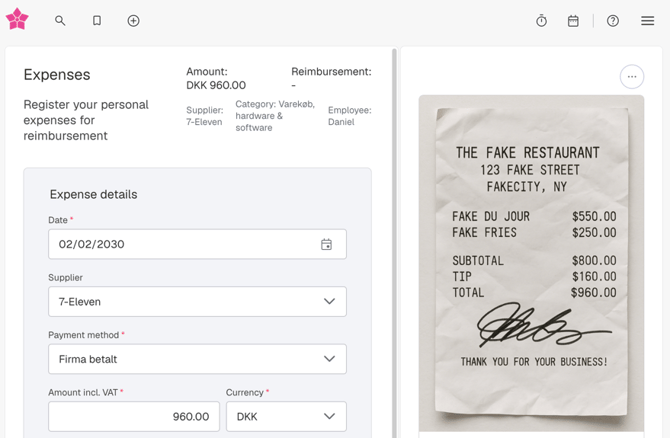Click the help question mark icon
Viewport: 670px width, 438px height.
click(613, 20)
